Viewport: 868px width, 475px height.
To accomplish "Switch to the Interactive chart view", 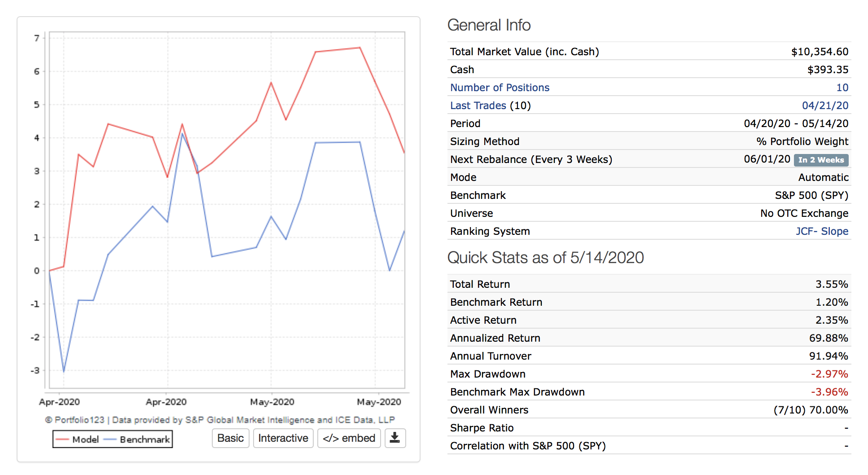I will click(x=283, y=438).
